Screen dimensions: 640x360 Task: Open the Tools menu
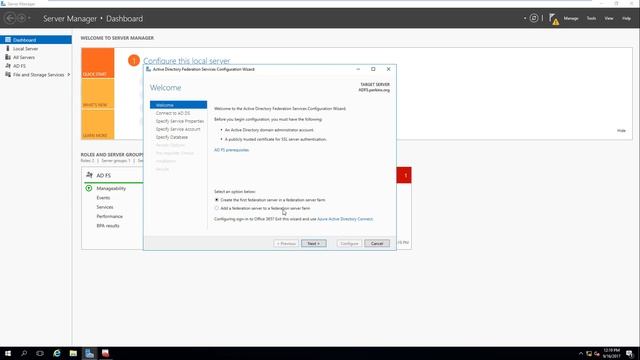(591, 18)
